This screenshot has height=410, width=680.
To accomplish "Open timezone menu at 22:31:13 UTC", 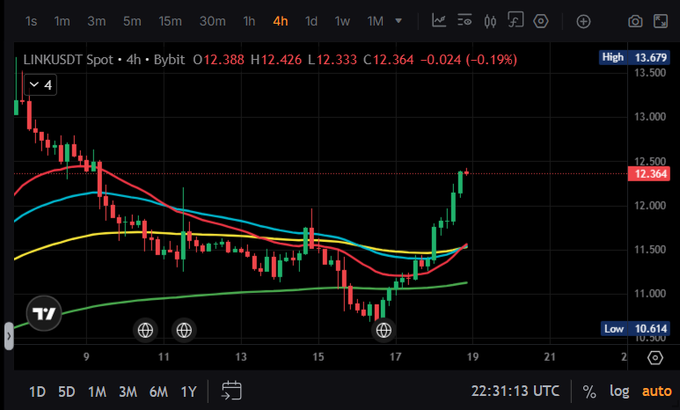I will point(515,391).
